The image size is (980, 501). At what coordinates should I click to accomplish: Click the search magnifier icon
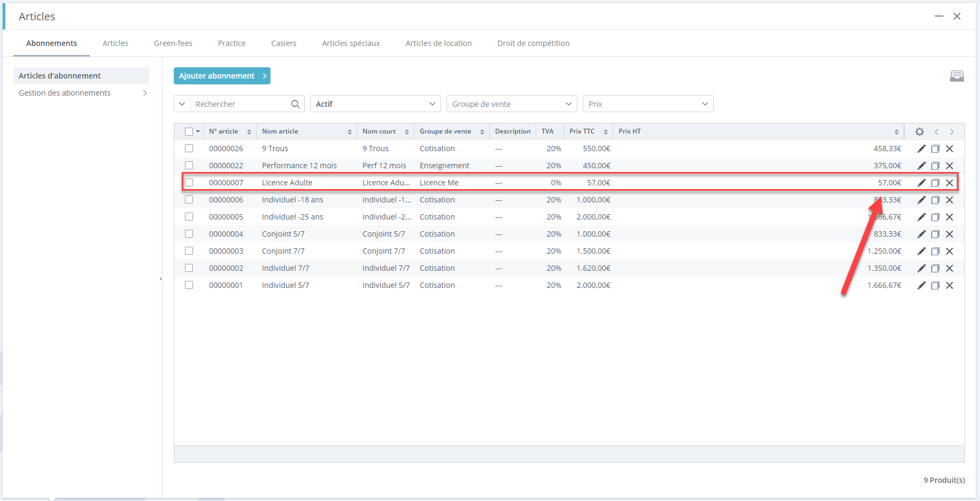(x=295, y=104)
